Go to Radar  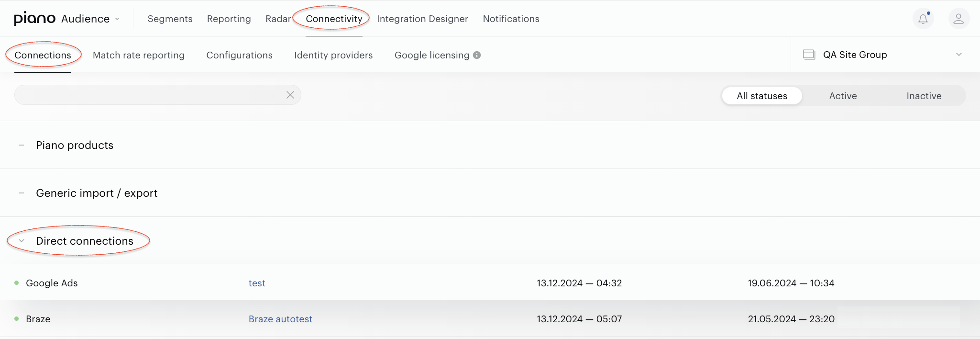pyautogui.click(x=278, y=19)
